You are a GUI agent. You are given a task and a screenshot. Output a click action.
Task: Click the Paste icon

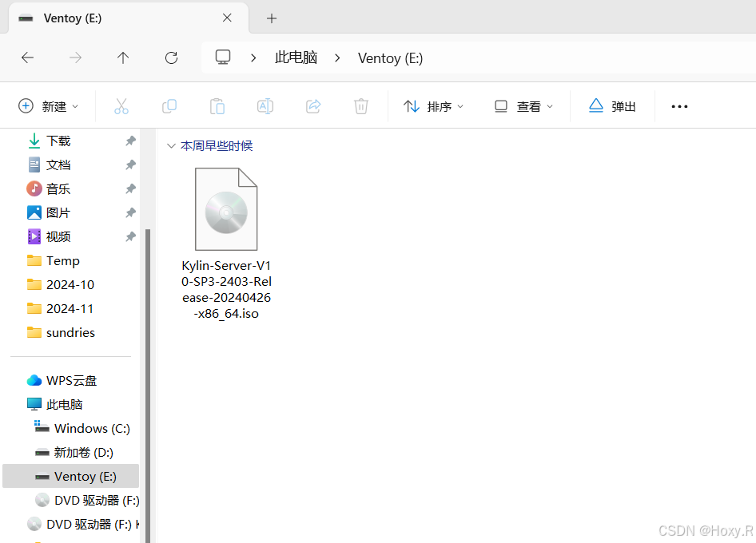[217, 105]
